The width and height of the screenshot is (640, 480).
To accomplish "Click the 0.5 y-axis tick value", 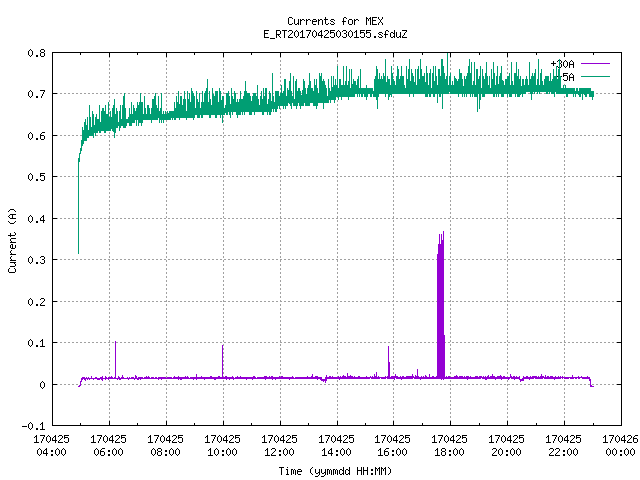I will coord(36,177).
